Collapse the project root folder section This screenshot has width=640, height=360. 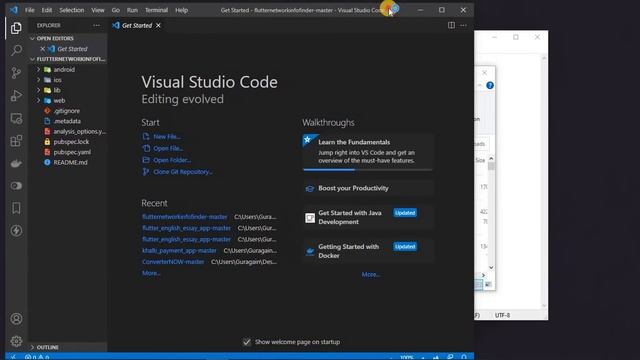67,59
